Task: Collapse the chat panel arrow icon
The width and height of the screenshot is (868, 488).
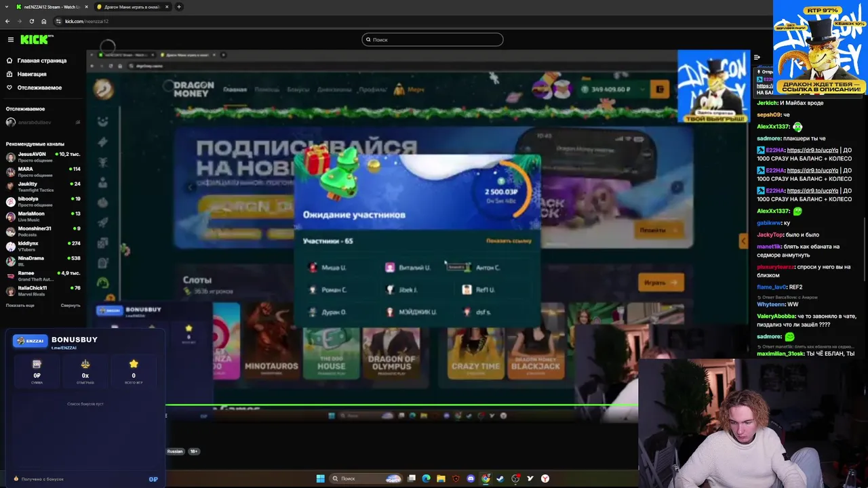Action: [757, 58]
